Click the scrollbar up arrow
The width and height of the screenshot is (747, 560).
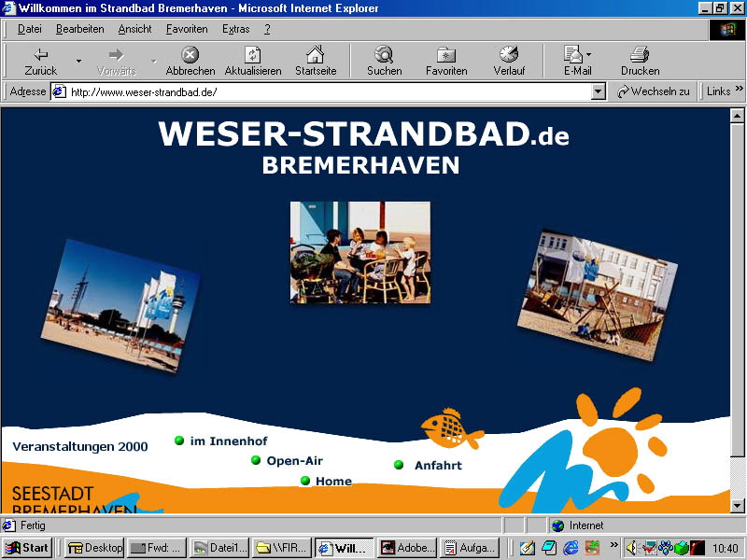click(737, 116)
